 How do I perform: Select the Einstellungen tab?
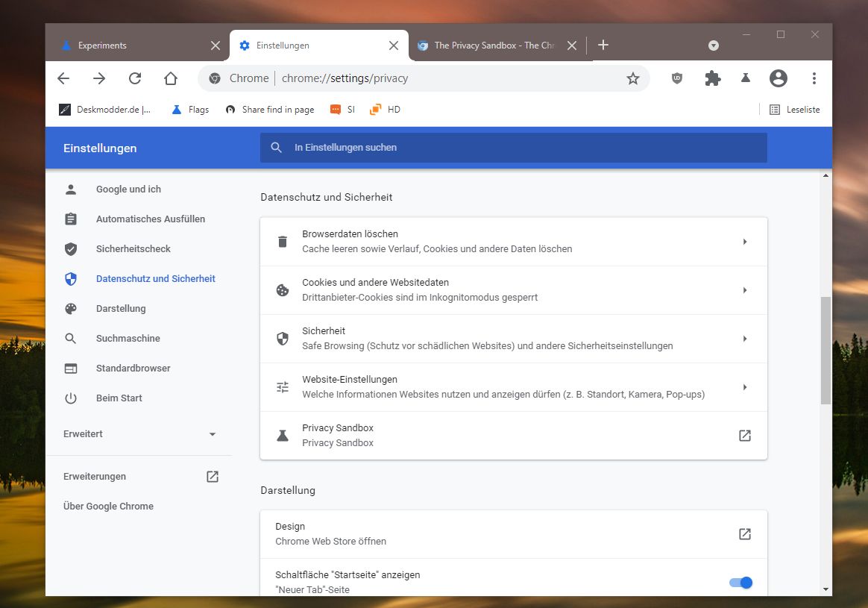point(319,46)
